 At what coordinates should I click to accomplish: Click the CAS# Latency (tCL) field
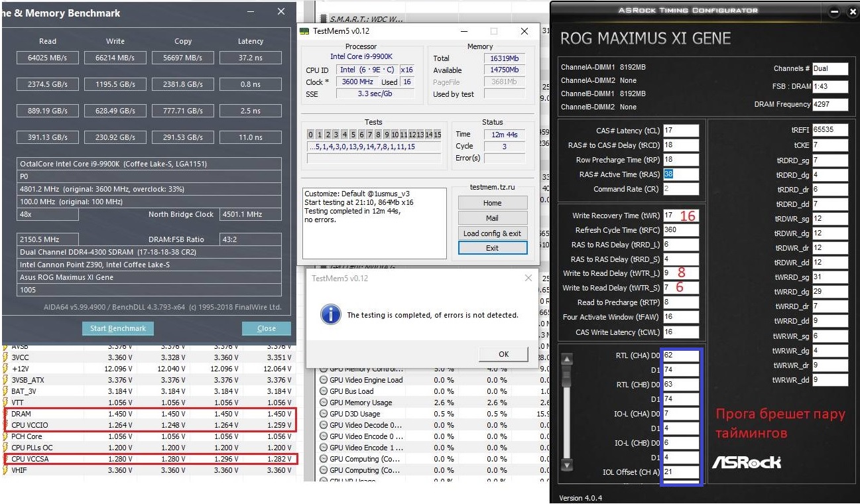[x=680, y=131]
